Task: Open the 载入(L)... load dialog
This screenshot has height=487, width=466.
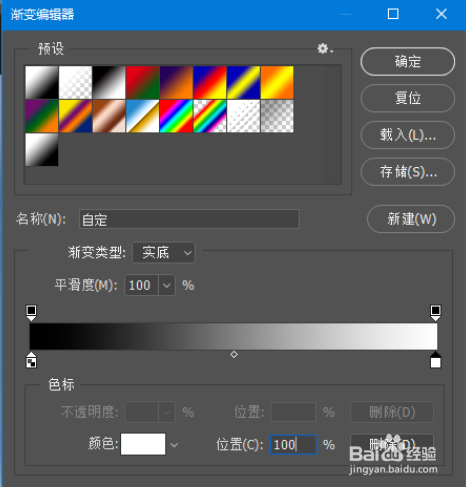Action: point(408,135)
